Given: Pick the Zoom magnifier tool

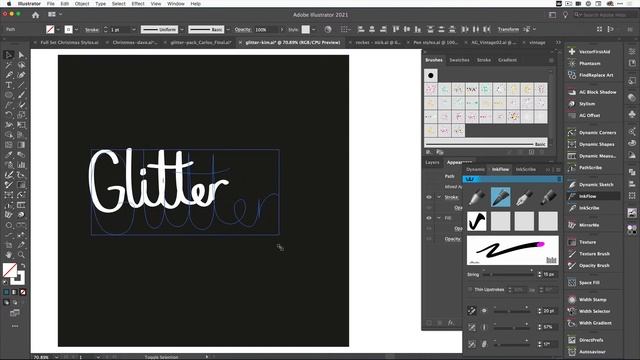Looking at the screenshot, I should pyautogui.click(x=21, y=255).
